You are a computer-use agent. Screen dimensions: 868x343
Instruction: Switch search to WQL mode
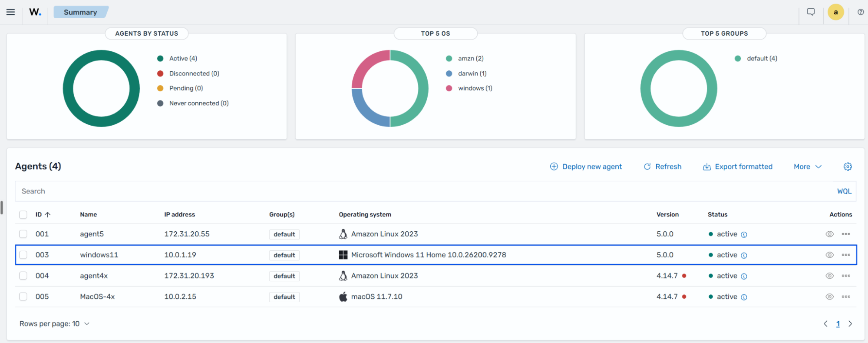(844, 191)
